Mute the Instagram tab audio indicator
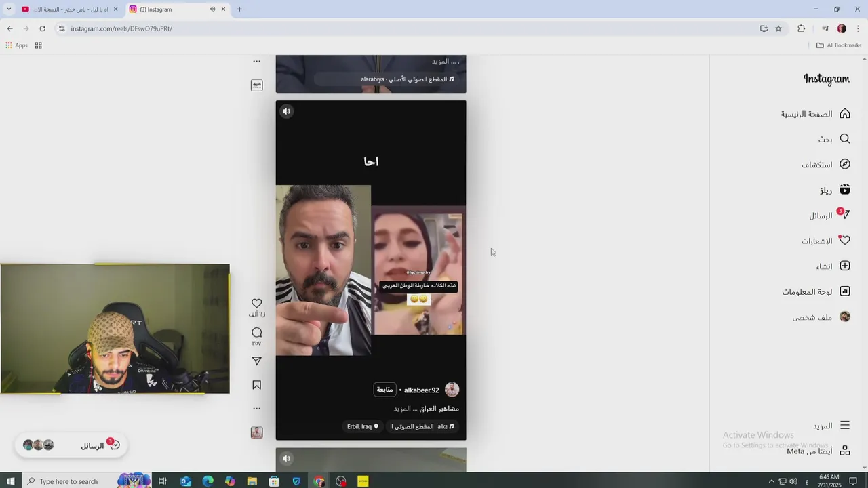Viewport: 868px width, 488px height. click(212, 9)
